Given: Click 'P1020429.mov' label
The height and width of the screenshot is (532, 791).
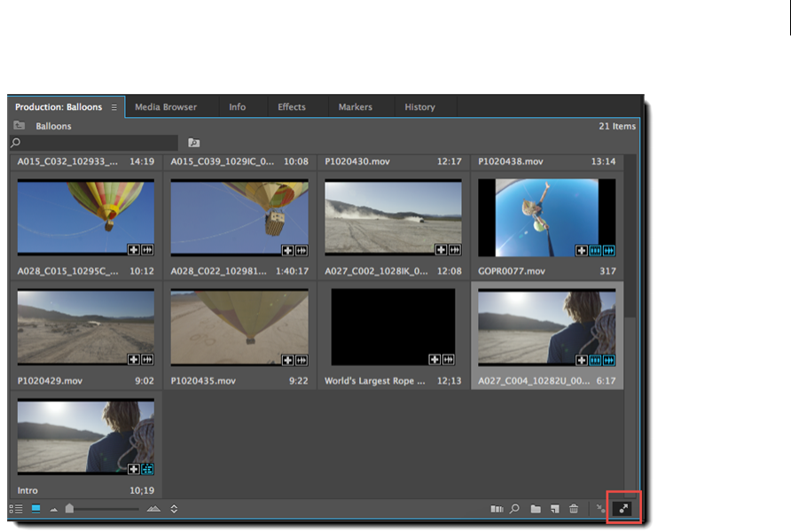Looking at the screenshot, I should 50,380.
